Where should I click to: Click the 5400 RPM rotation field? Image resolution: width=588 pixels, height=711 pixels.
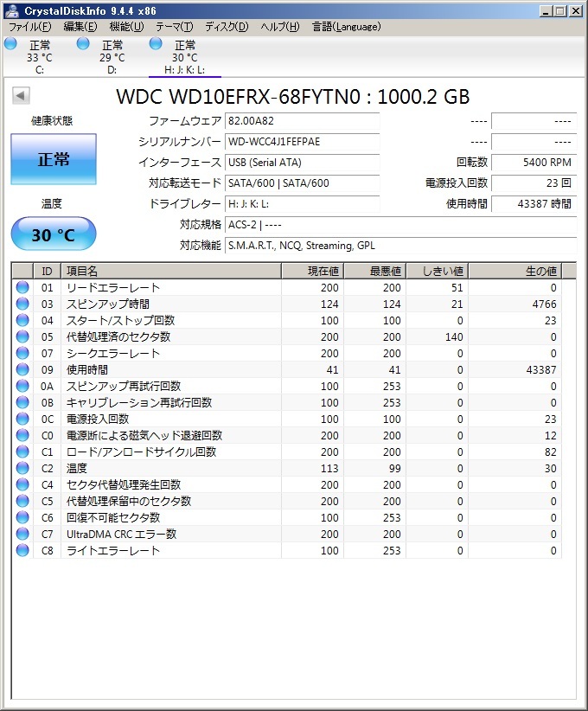coord(534,163)
